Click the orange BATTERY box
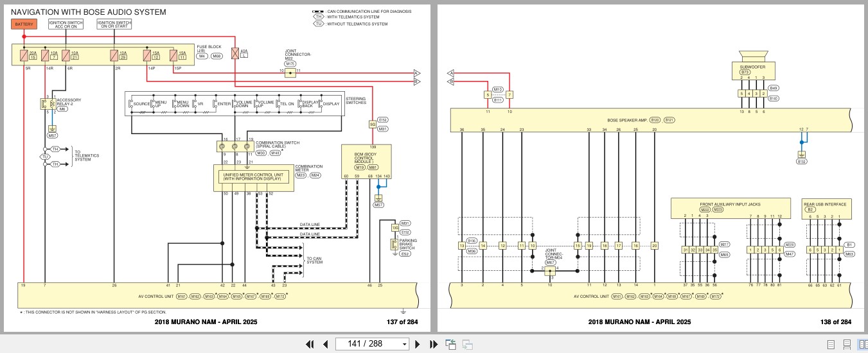Image resolution: width=868 pixels, height=353 pixels. 24,24
